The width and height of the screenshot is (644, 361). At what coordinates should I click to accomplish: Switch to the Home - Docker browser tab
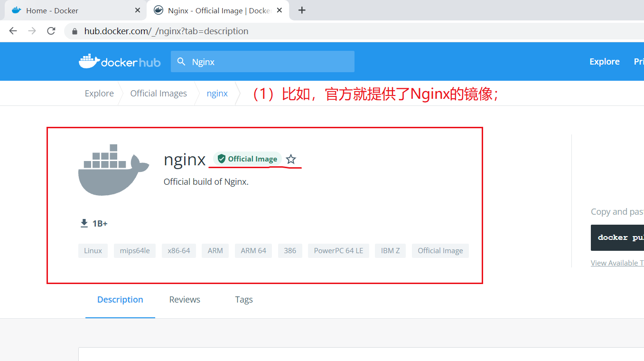coord(66,10)
